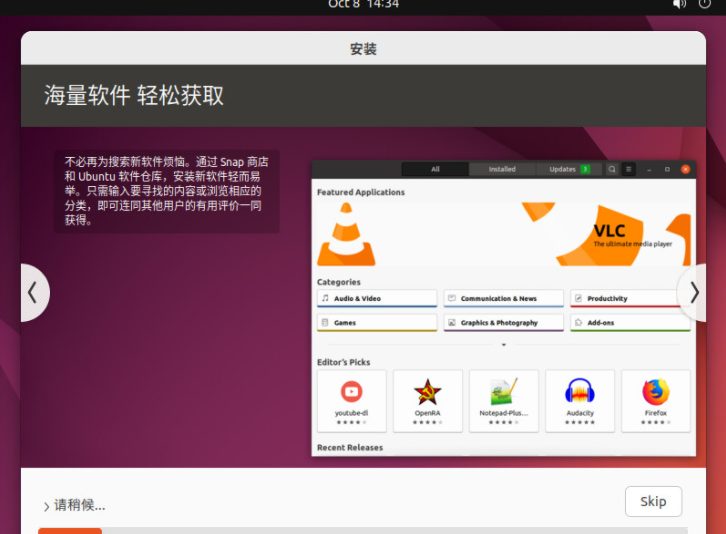Select the All tab in software store
This screenshot has height=534, width=726.
435,169
